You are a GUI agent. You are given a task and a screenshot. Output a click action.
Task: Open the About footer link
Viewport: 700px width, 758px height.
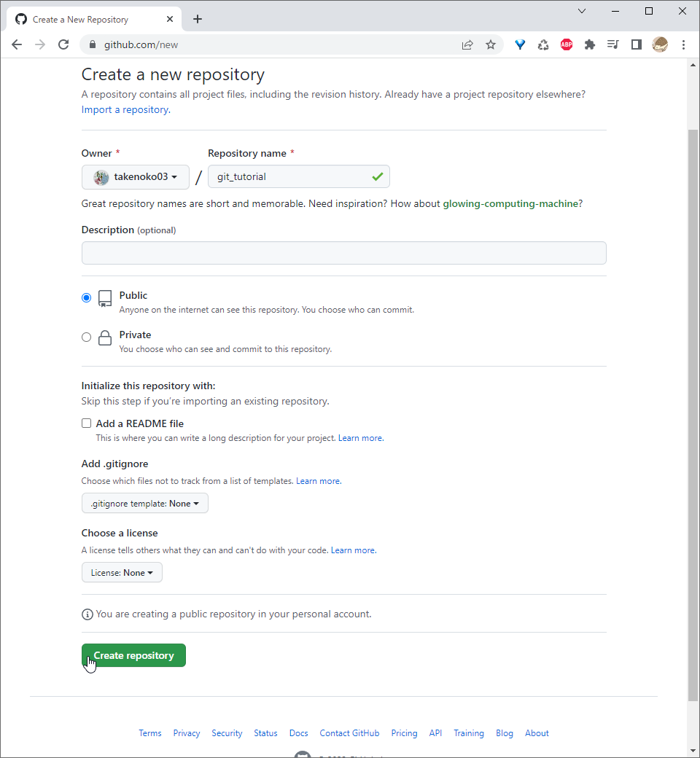[x=537, y=733]
